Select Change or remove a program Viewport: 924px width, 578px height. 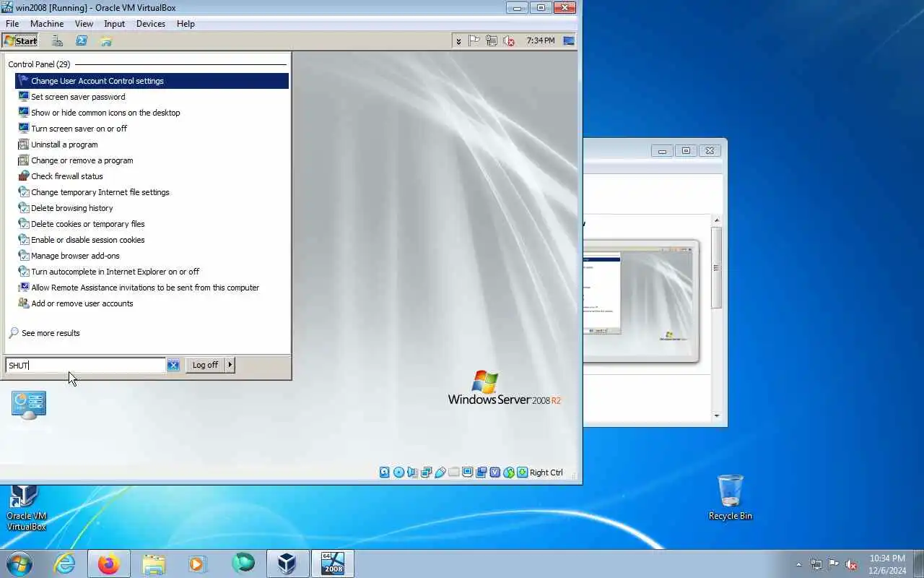tap(152, 160)
